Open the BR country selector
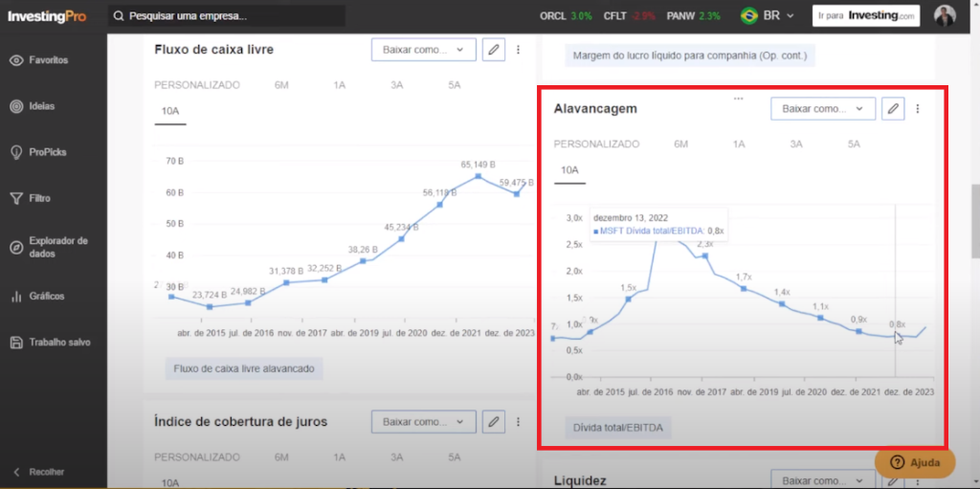This screenshot has width=980, height=489. (766, 16)
